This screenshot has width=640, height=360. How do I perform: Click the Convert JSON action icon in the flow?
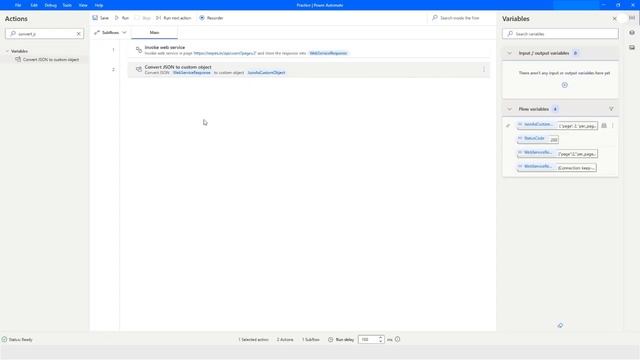[x=139, y=69]
